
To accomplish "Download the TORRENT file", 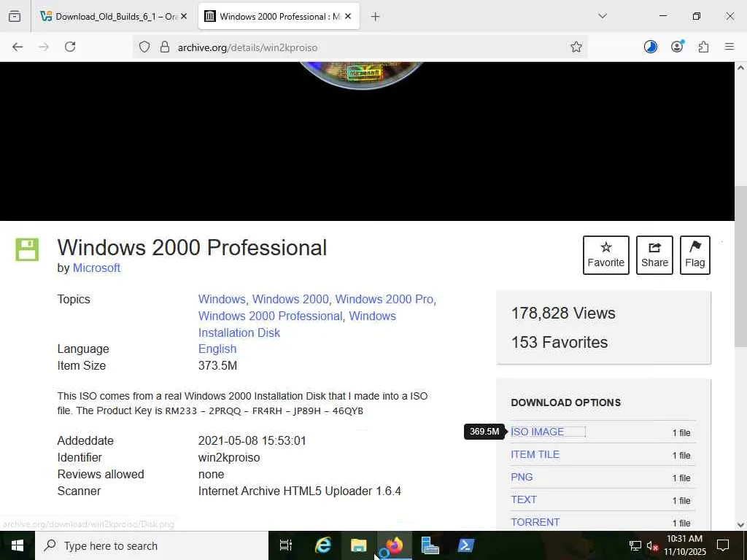I will coord(535,522).
